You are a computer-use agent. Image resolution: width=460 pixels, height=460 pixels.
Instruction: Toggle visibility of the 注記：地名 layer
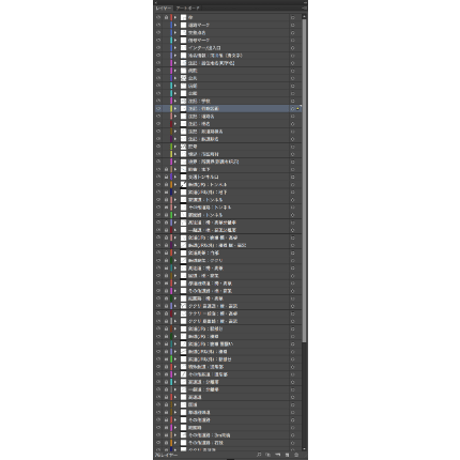[x=158, y=124]
